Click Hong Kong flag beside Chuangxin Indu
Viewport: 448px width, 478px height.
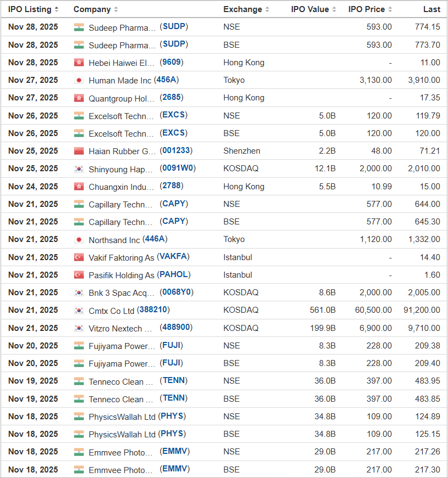coord(79,186)
